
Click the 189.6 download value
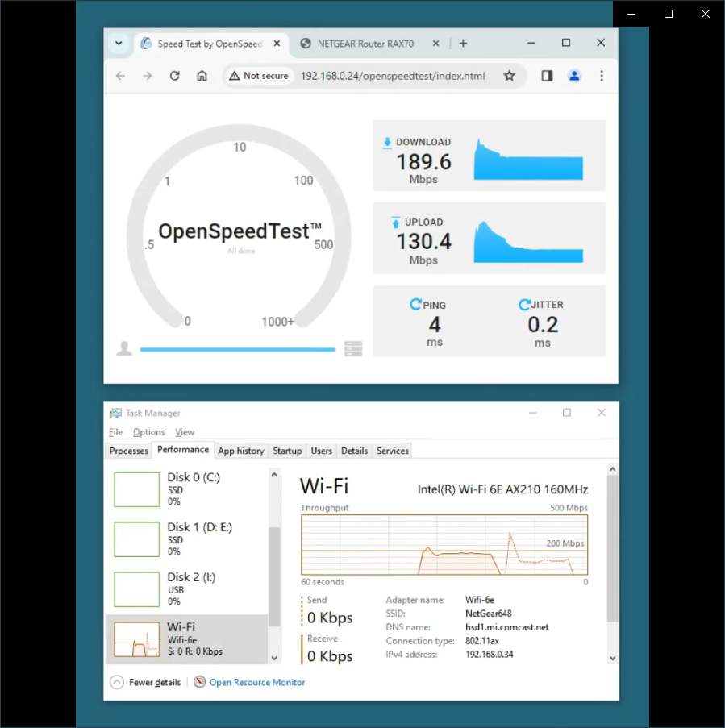click(x=423, y=162)
